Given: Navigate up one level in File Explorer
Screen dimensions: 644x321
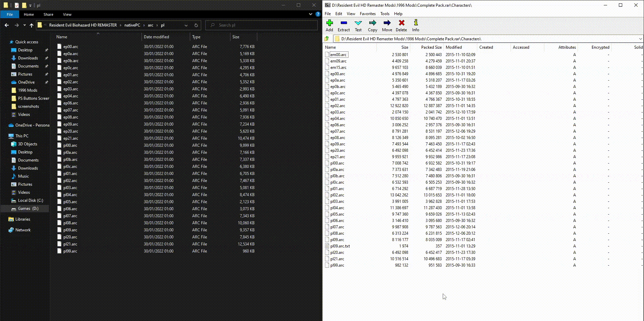Looking at the screenshot, I should point(32,25).
